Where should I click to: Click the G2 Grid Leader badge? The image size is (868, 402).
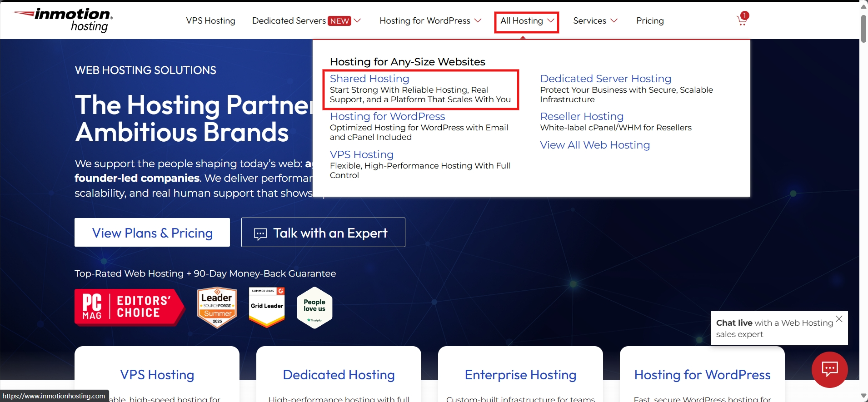(x=267, y=307)
